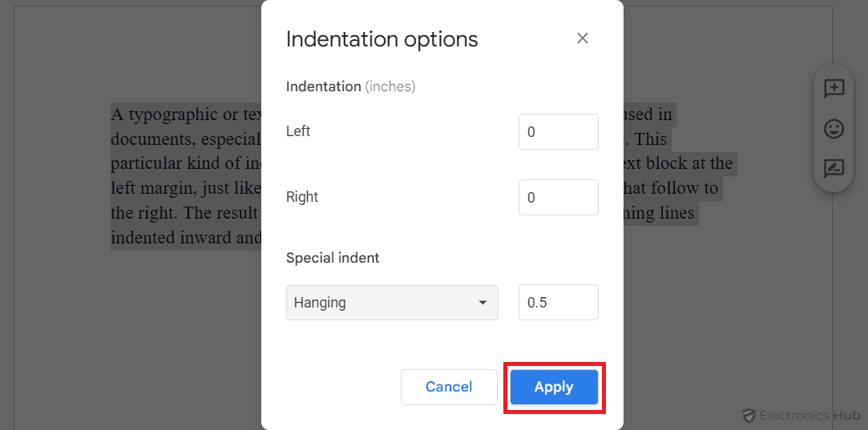This screenshot has height=430, width=868.
Task: Close the Indentation options dialog
Action: [583, 38]
